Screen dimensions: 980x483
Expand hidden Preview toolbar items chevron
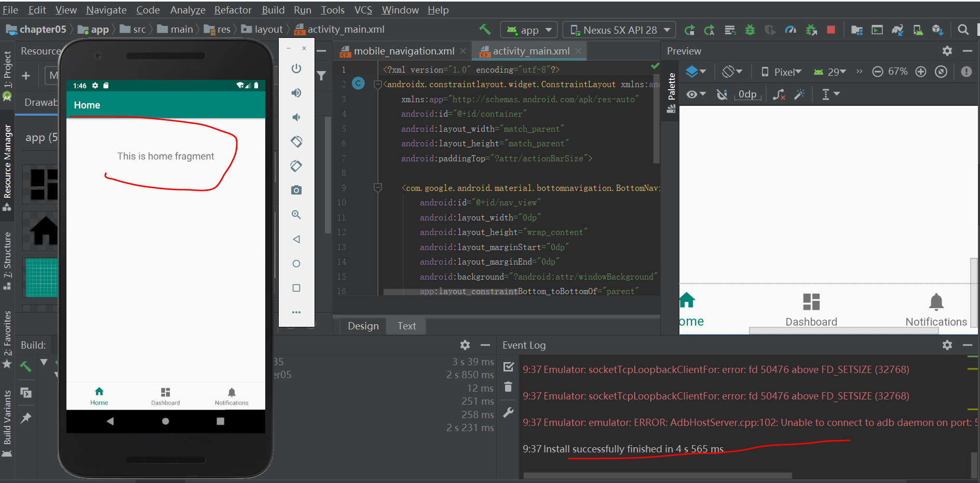pos(859,72)
